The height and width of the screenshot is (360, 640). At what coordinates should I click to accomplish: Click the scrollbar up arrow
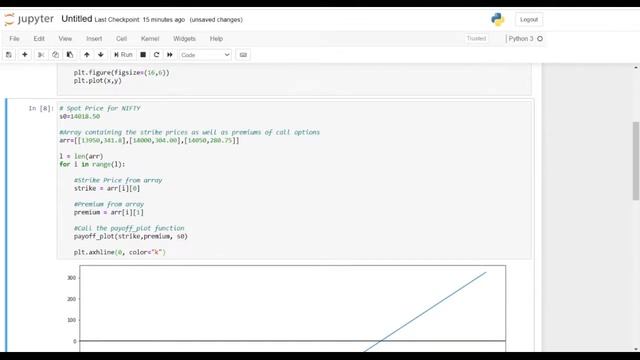636,68
